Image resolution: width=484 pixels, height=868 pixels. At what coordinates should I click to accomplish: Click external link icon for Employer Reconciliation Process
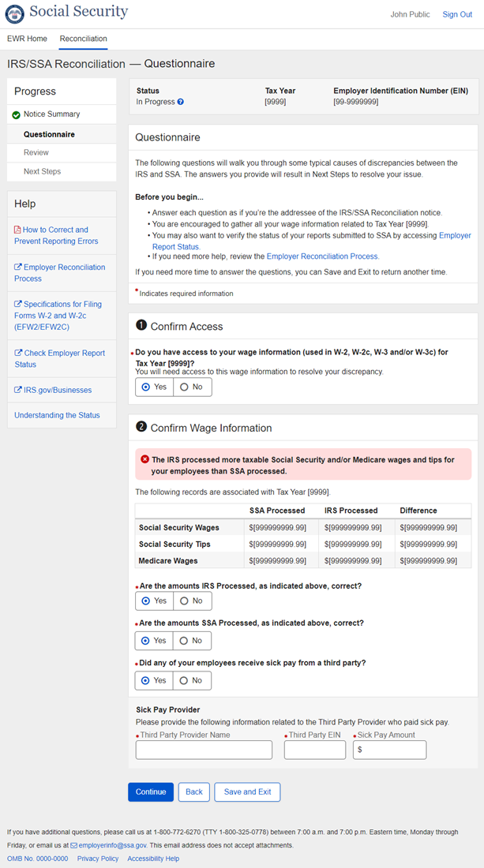click(17, 268)
